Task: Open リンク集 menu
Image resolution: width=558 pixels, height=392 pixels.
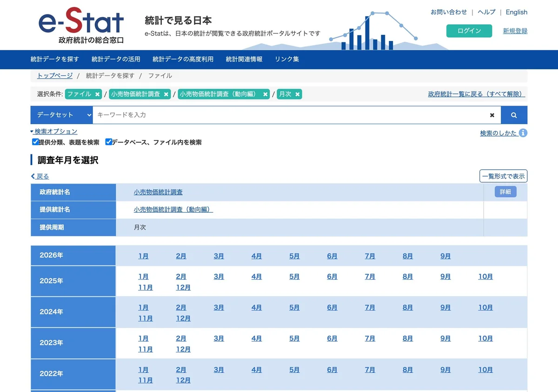Action: (287, 59)
